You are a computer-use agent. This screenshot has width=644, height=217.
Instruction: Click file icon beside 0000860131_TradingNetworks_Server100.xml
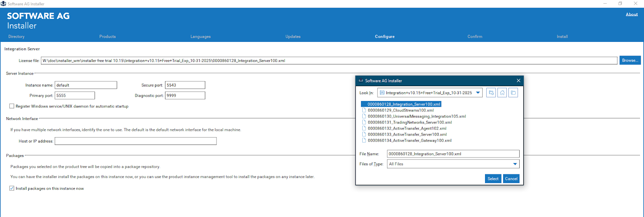[364, 122]
